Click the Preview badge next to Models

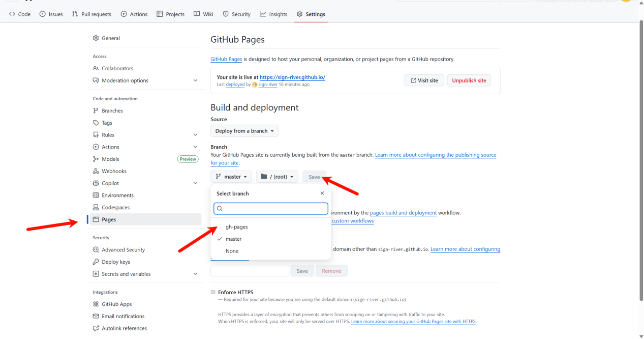[x=188, y=159]
